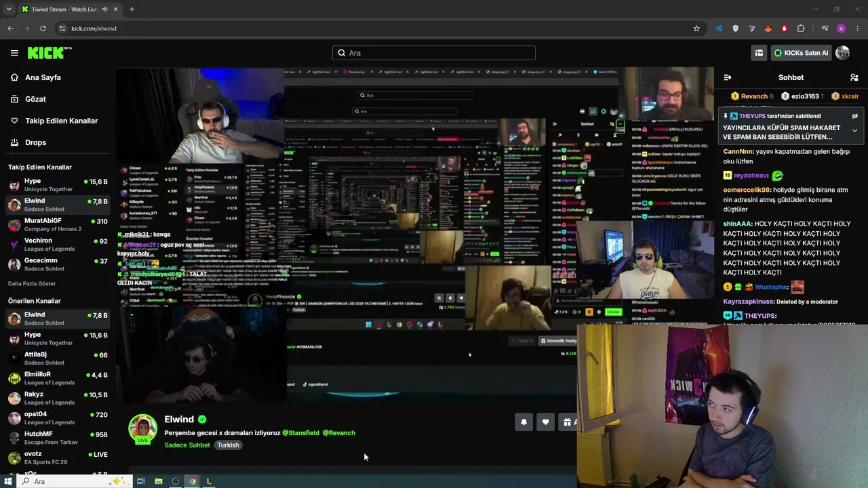Bookmark this page with the star
Image resolution: width=868 pixels, height=488 pixels.
[696, 28]
